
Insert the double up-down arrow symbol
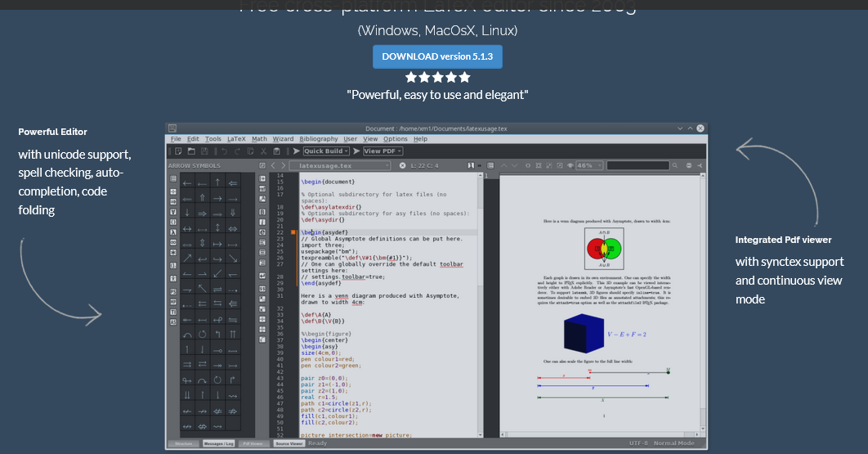(202, 242)
